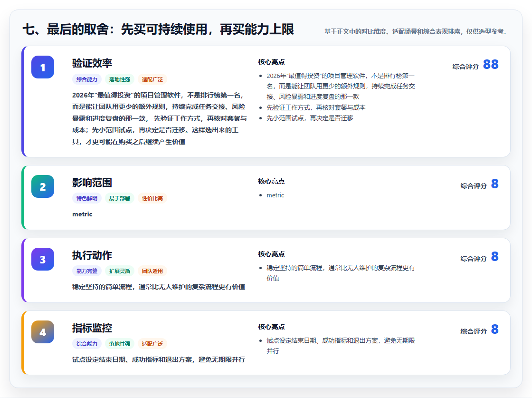Click the bold metric description in 影响范围
Image resolution: width=532 pixels, height=398 pixels.
click(82, 214)
